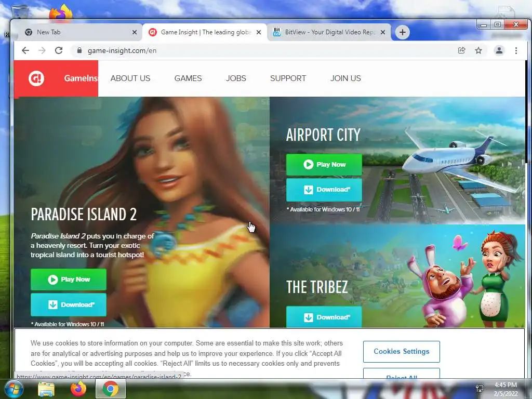Reload the Game Insight page
532x399 pixels.
(59, 50)
